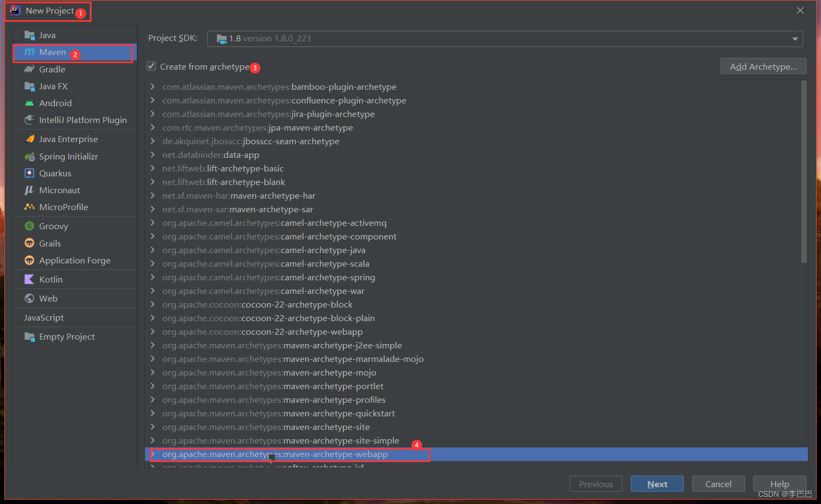Viewport: 821px width, 504px height.
Task: Click the Kotlin logo icon
Action: pyautogui.click(x=29, y=279)
